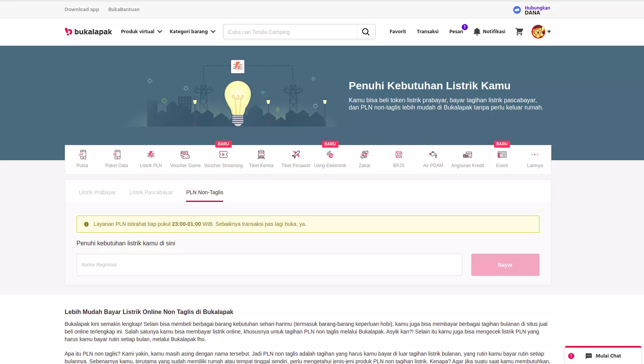This screenshot has width=644, height=364.
Task: Open the Paket Data category icon
Action: point(117,155)
